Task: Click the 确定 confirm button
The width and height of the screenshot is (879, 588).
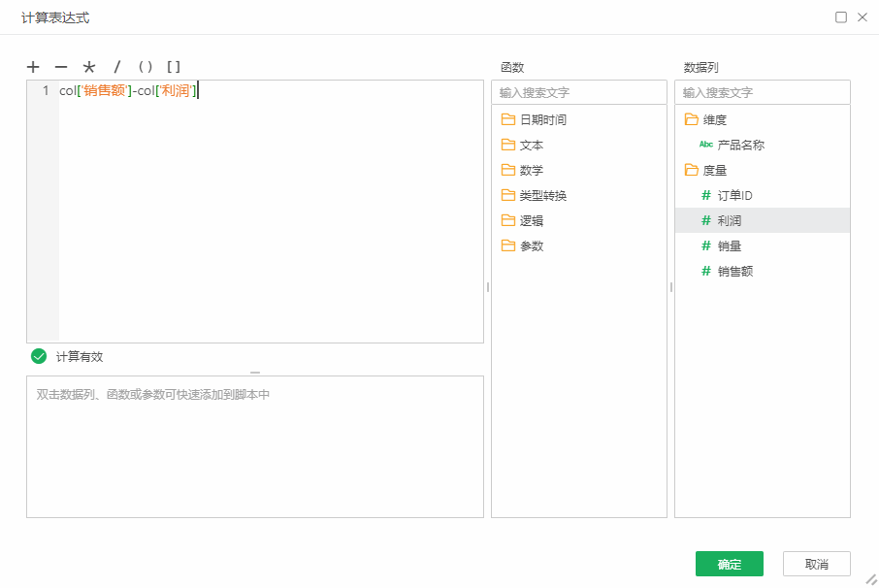Action: [x=729, y=564]
